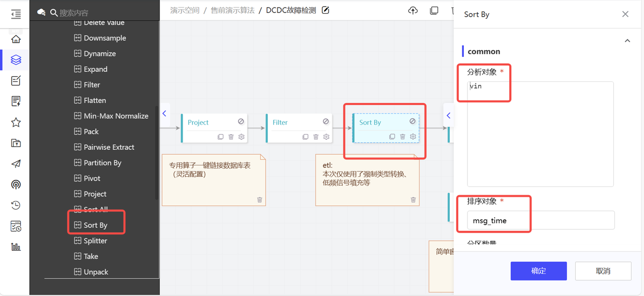Delete the Project node
The image size is (644, 296).
pyautogui.click(x=231, y=137)
